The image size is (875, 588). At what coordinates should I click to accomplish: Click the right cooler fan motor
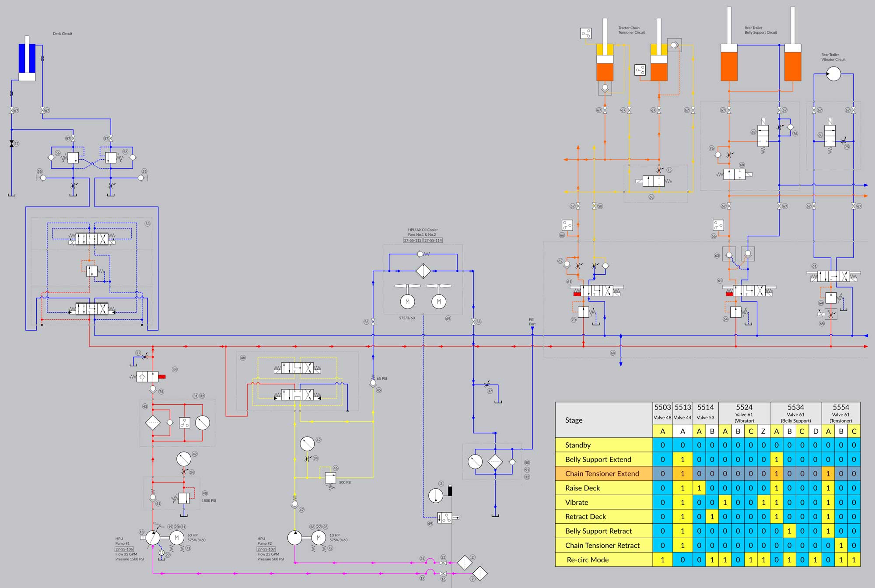(x=439, y=301)
